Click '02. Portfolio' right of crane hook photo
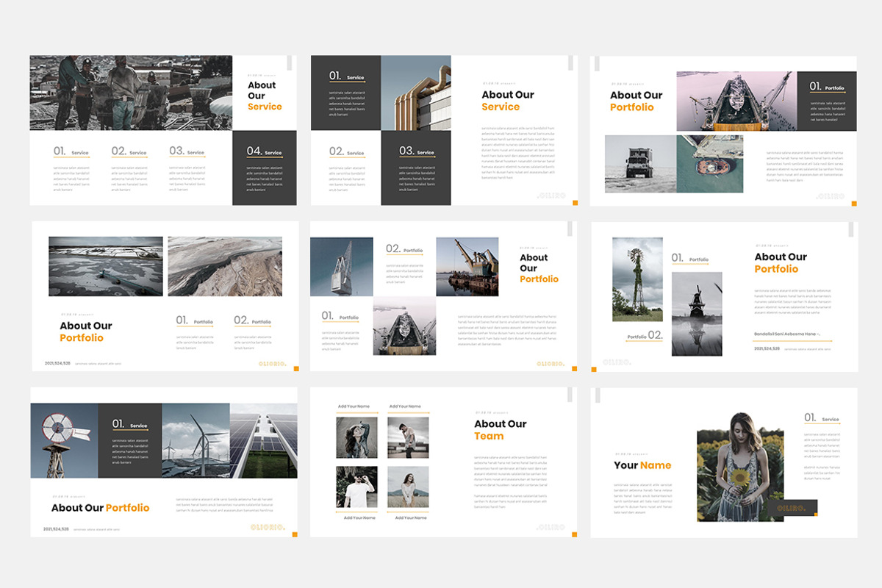882x588 pixels. [x=404, y=249]
